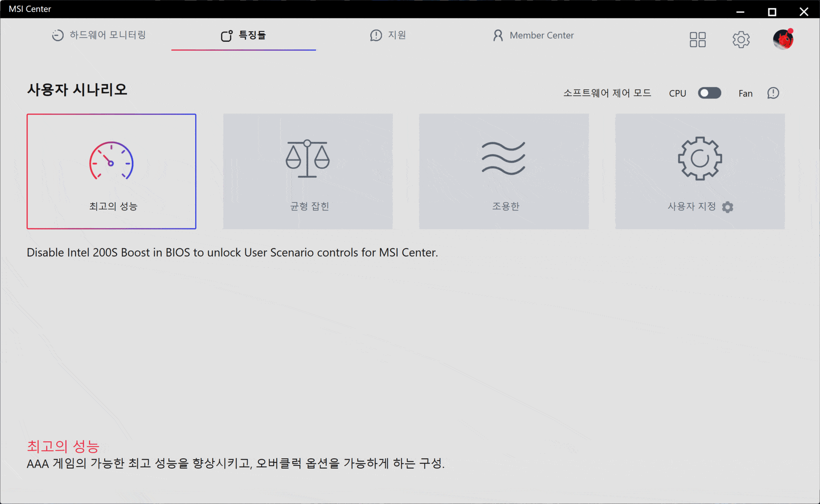This screenshot has height=504, width=820.
Task: Maximize the MSI Center window
Action: click(772, 12)
